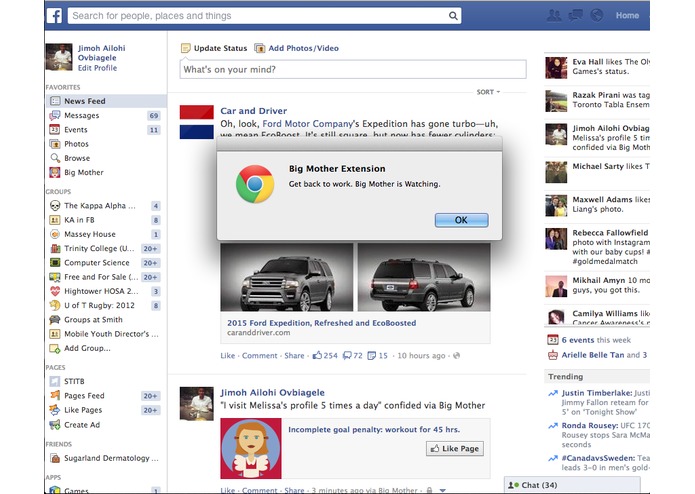Click Ford Motor Company link
695x494 pixels.
click(308, 124)
